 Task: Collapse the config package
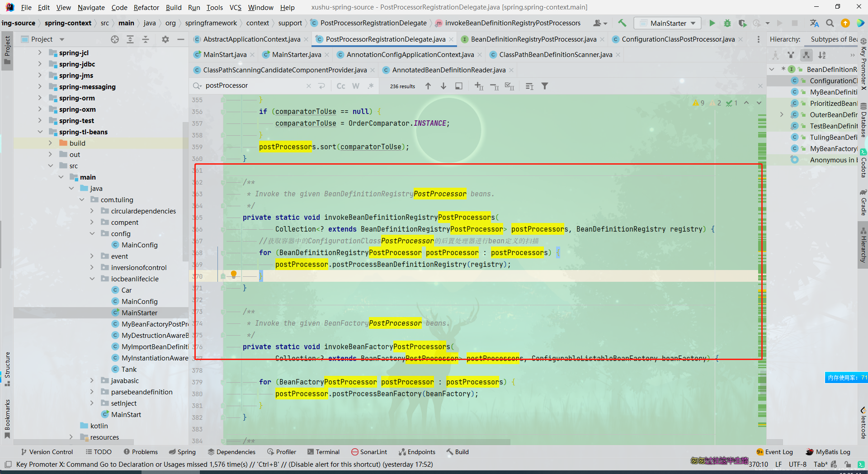(92, 234)
